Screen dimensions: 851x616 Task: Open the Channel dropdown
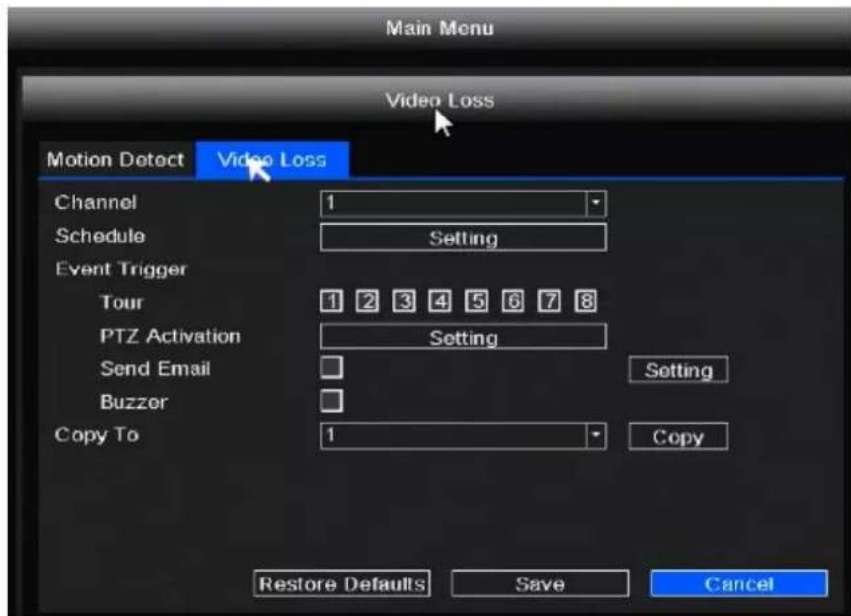[463, 203]
